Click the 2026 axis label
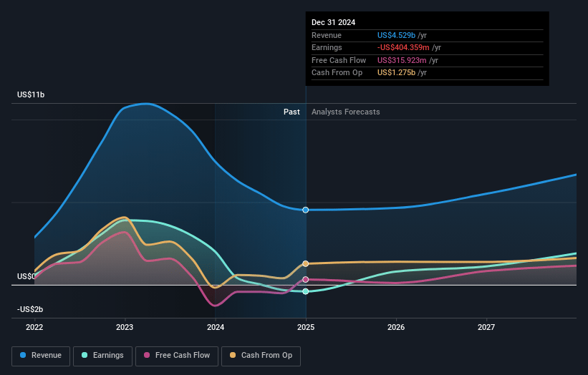 coord(396,328)
